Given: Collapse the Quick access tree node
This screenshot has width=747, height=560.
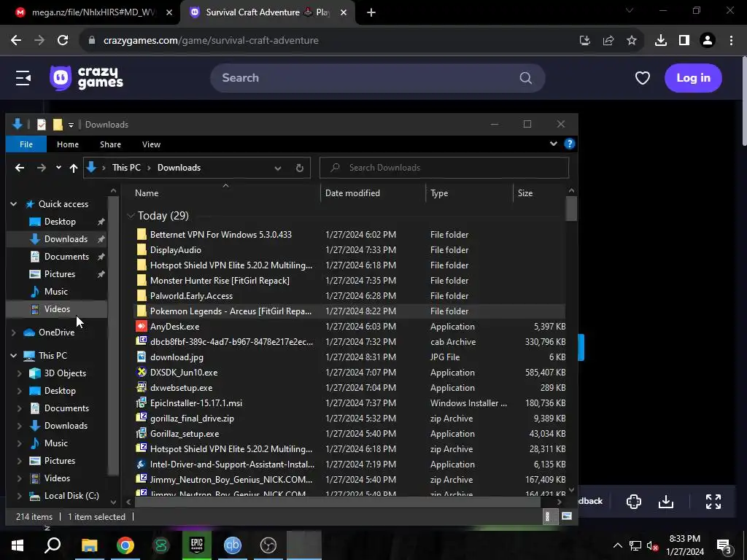Looking at the screenshot, I should 14,204.
